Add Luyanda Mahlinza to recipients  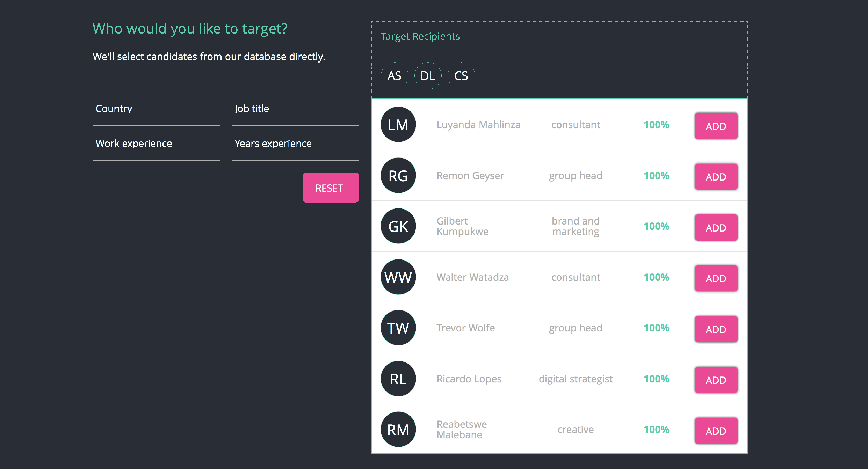(716, 126)
